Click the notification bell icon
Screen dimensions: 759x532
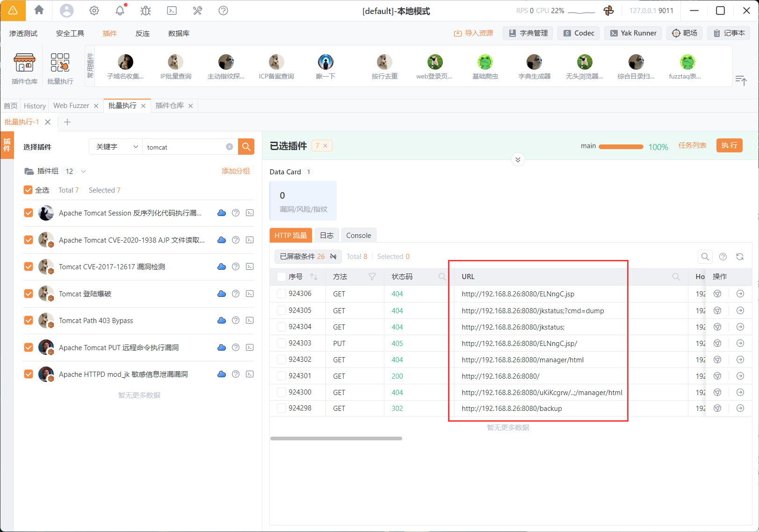coord(120,11)
